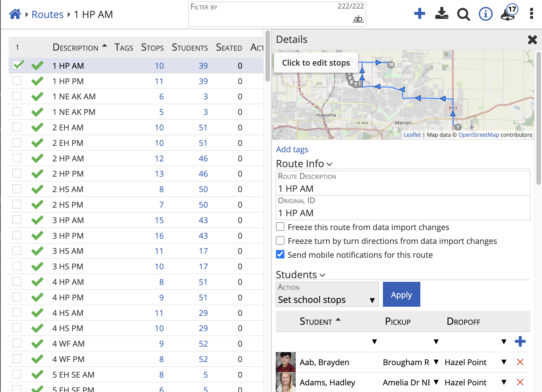
Task: Add student with blue plus icon
Action: coord(520,341)
